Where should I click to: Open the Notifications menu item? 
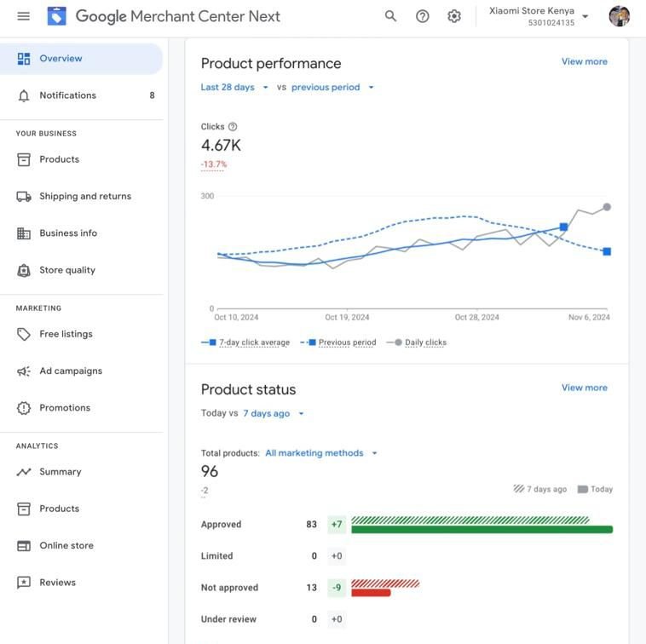coord(81,95)
